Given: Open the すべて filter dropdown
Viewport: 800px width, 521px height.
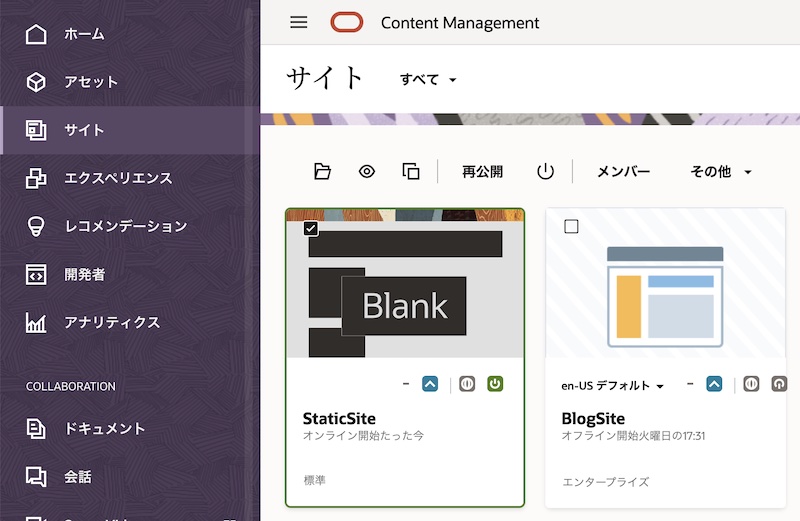Looking at the screenshot, I should [428, 79].
